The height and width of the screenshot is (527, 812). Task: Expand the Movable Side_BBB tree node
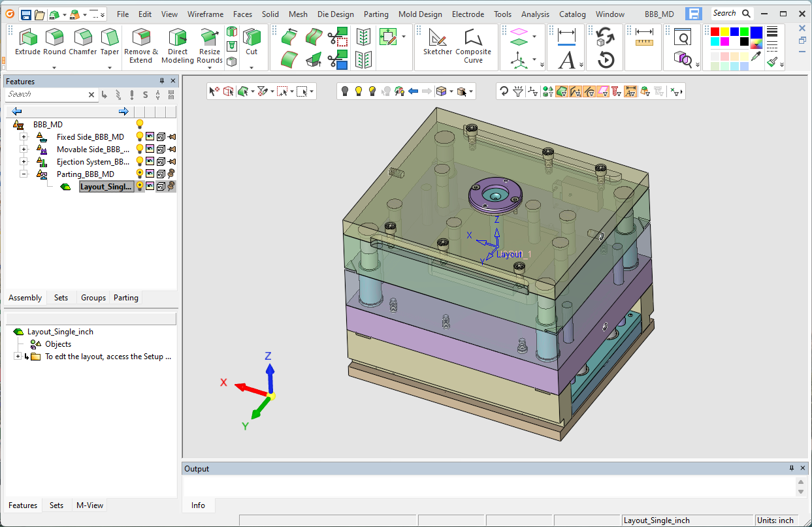[24, 149]
